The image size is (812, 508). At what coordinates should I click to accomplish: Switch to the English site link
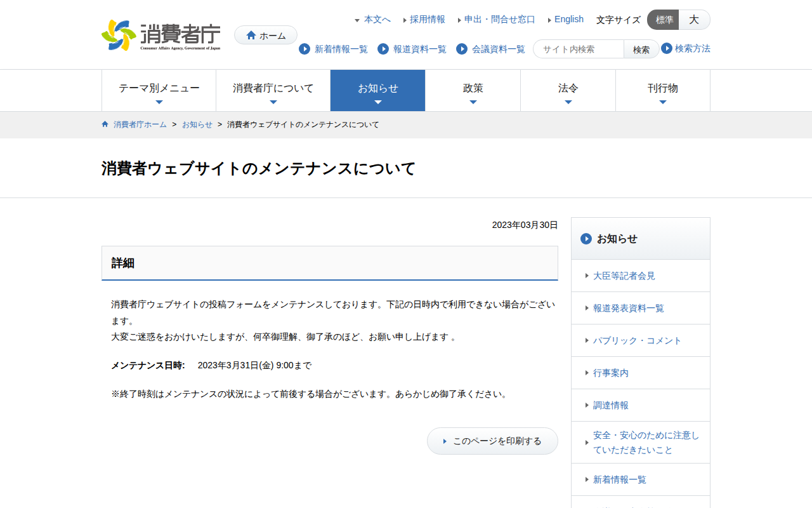tap(569, 20)
